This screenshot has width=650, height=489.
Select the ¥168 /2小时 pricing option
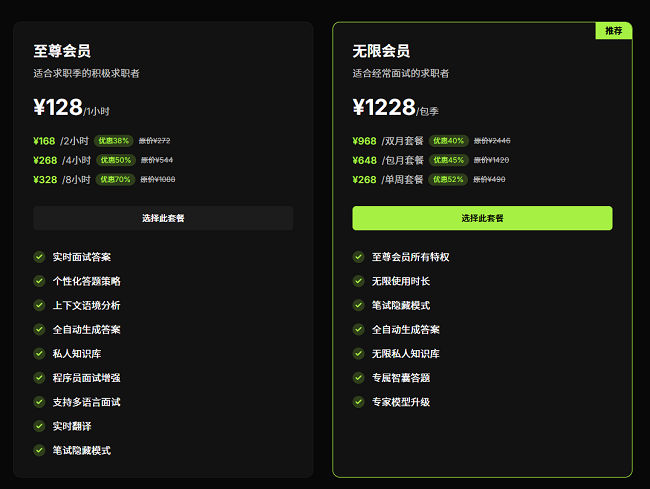(x=60, y=141)
